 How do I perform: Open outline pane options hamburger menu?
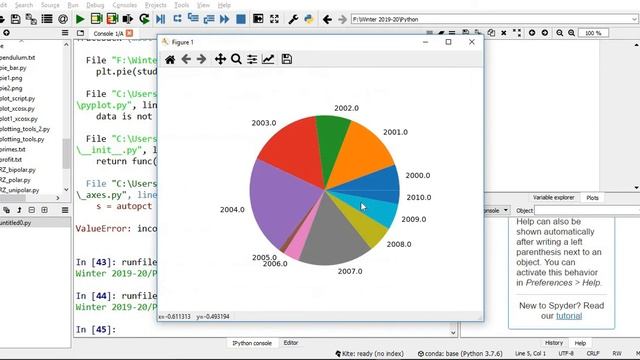65,210
